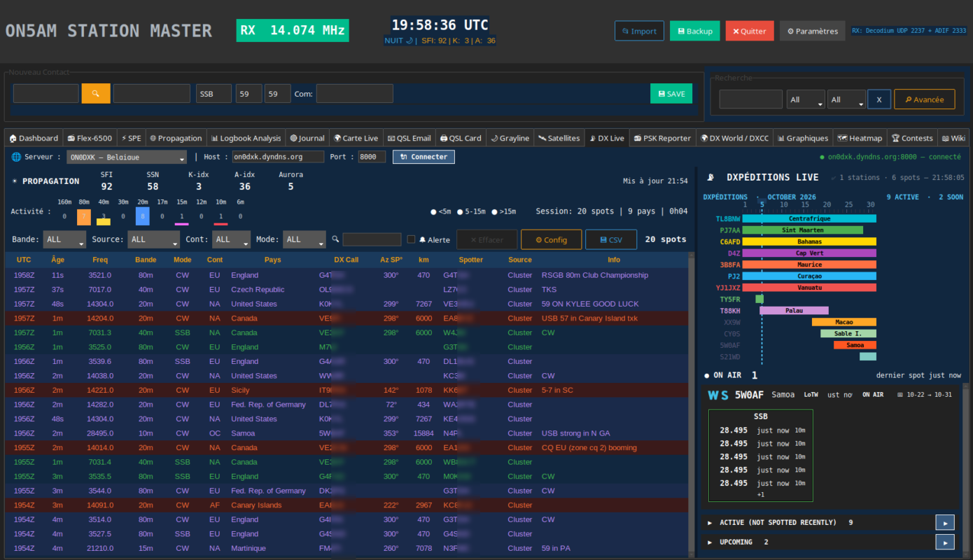The image size is (973, 560).
Task: Click the WS flag beside 5W0AF
Action: [x=718, y=395]
